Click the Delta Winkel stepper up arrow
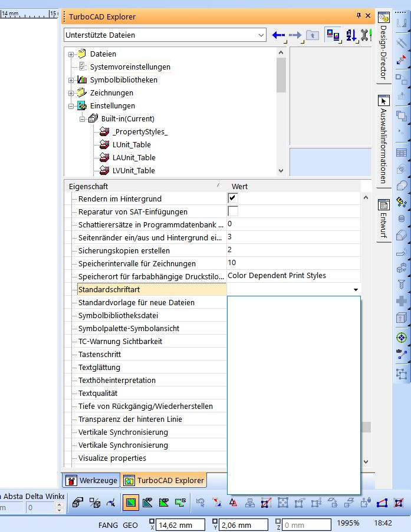Viewport: 411px width, 532px height. pos(60,505)
